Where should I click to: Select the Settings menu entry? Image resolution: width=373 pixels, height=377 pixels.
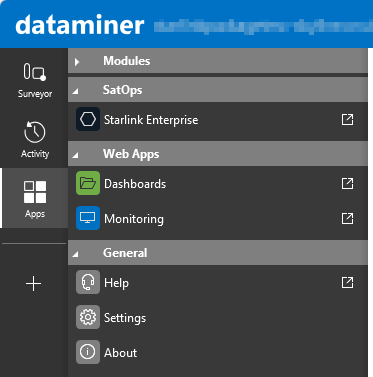[218, 317]
